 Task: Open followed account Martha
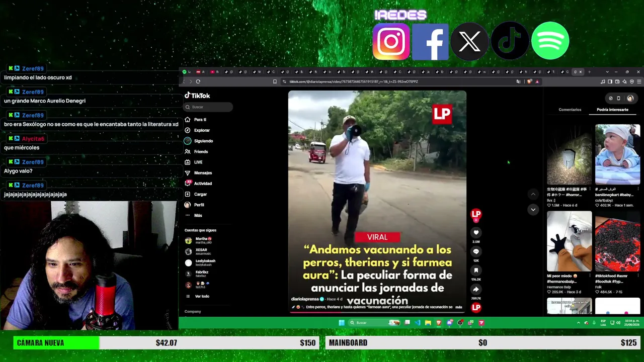coord(199,240)
